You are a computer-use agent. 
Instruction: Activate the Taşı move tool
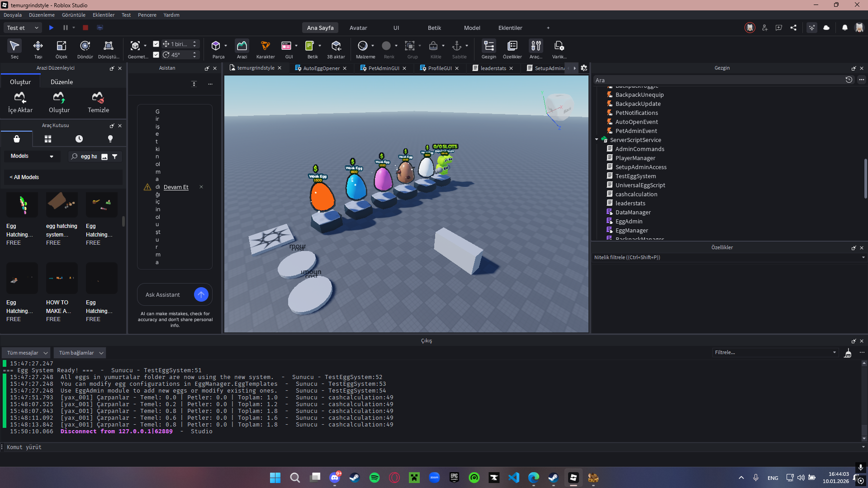pos(38,49)
